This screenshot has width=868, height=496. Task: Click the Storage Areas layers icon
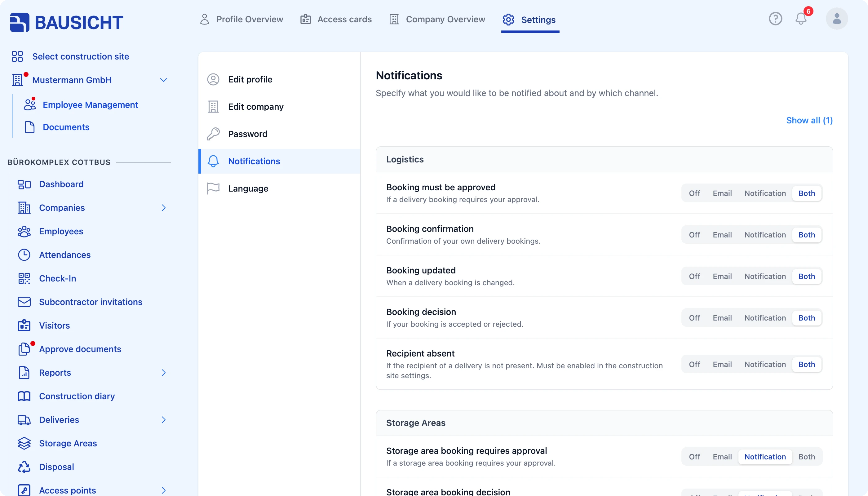[24, 443]
